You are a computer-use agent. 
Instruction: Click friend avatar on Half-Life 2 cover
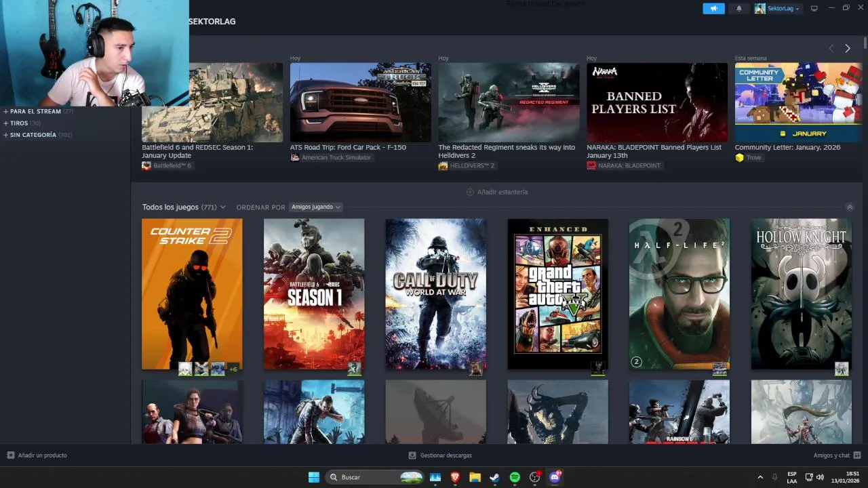(x=719, y=369)
